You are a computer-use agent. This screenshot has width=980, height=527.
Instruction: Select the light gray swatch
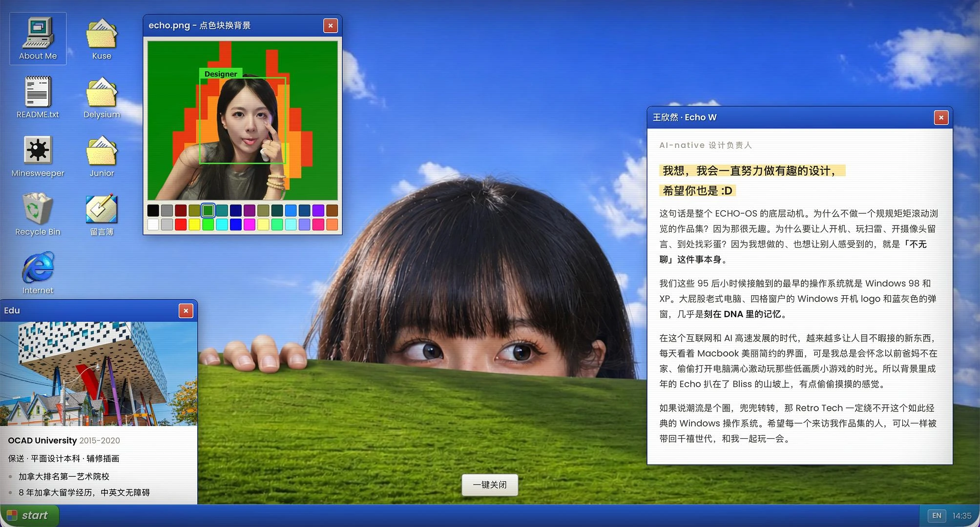pos(167,224)
